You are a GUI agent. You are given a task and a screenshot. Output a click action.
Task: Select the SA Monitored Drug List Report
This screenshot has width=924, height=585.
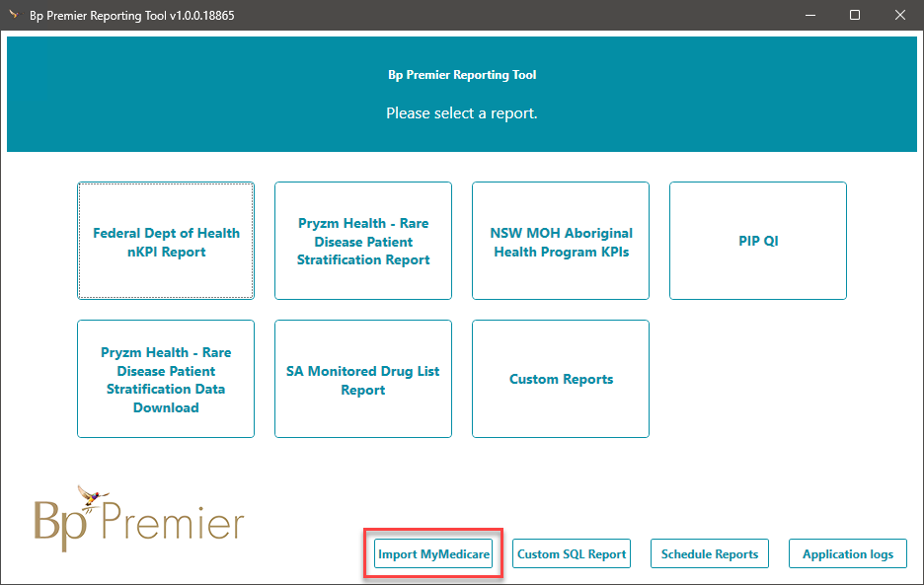363,379
